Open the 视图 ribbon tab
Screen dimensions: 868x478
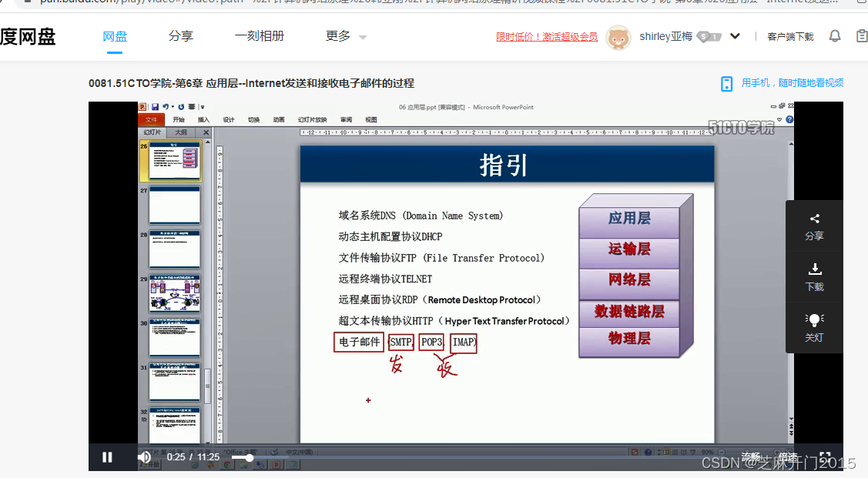(x=371, y=119)
